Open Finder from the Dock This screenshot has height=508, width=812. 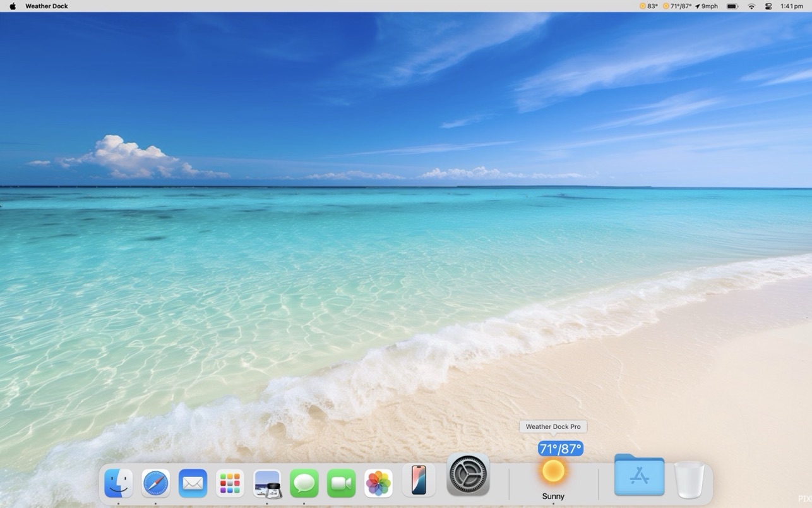coord(119,483)
